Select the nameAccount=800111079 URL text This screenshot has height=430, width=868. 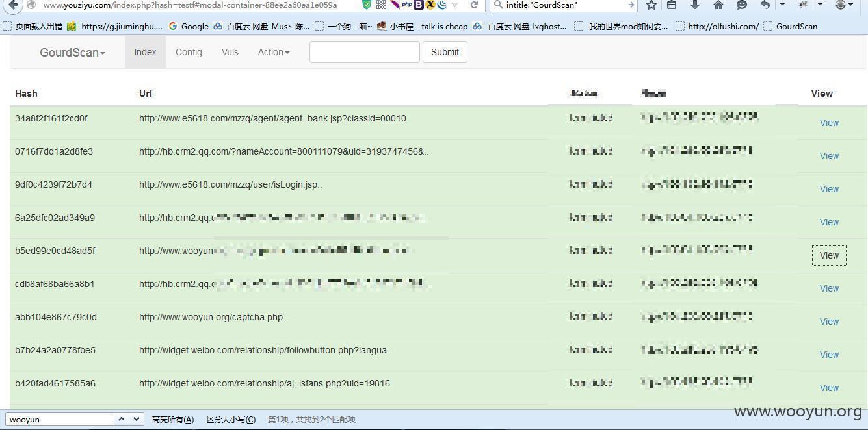[284, 151]
